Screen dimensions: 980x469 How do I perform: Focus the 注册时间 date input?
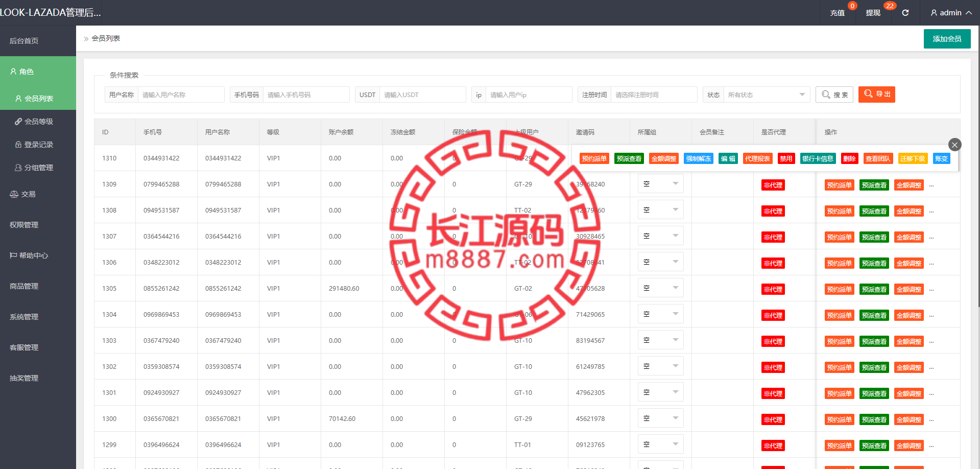654,95
